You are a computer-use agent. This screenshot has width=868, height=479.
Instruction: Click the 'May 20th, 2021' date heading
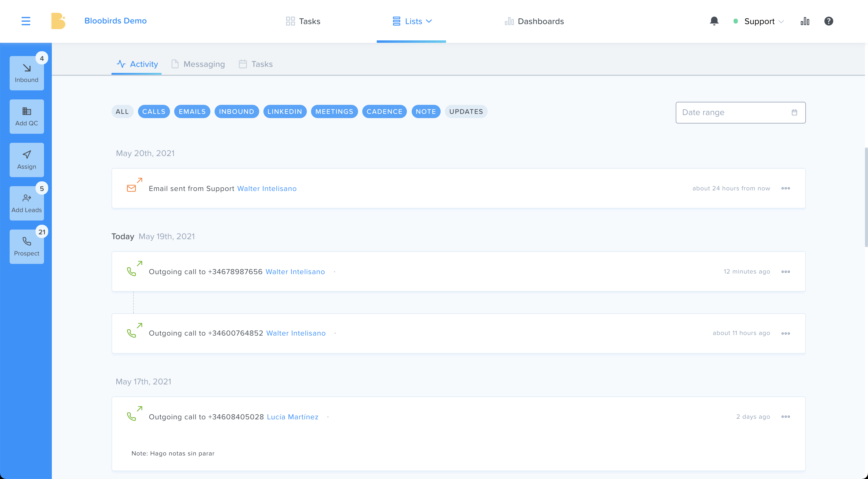[145, 153]
